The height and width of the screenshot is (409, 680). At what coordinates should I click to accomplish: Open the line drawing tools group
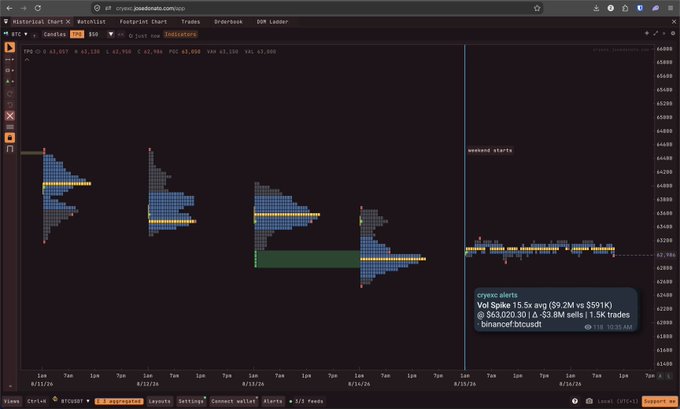tap(10, 59)
